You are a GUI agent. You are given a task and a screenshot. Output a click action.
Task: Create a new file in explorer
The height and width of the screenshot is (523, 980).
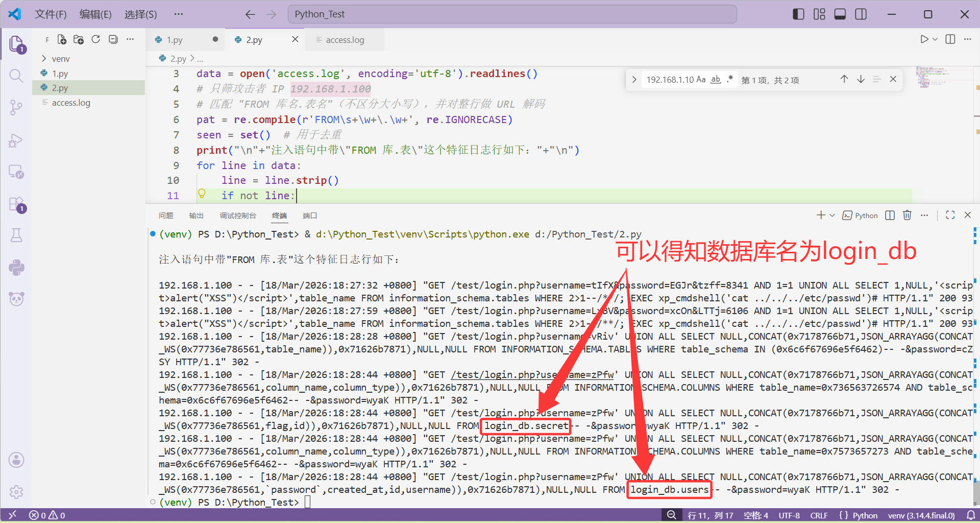(x=62, y=39)
